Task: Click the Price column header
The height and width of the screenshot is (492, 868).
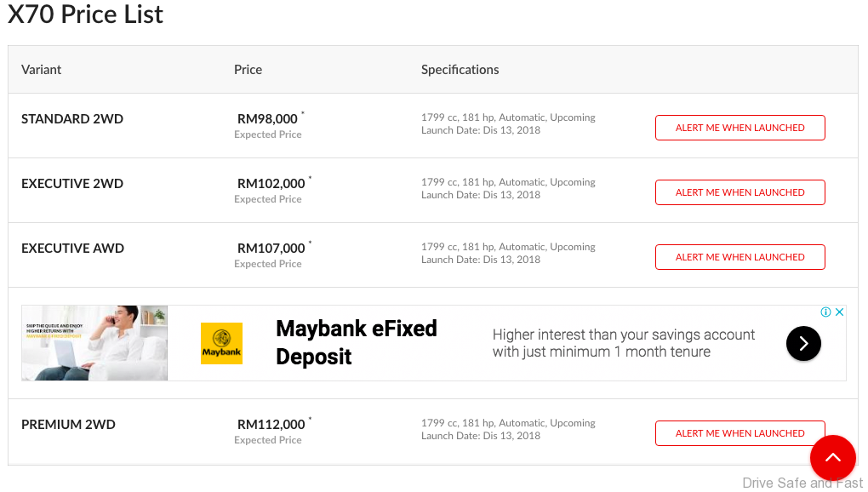Action: [x=248, y=70]
